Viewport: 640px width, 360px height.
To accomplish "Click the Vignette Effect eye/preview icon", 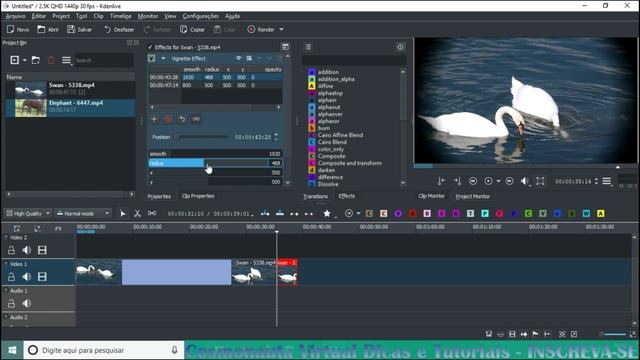I will [x=239, y=58].
